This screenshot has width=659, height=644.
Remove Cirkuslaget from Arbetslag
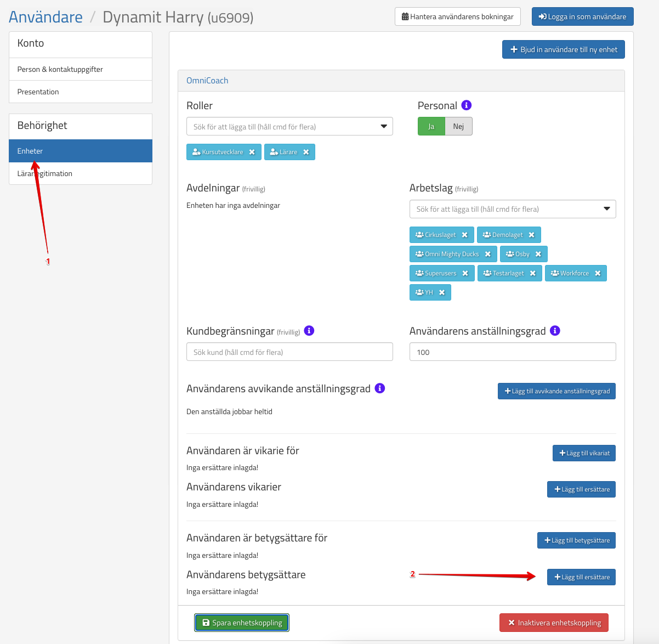click(464, 235)
